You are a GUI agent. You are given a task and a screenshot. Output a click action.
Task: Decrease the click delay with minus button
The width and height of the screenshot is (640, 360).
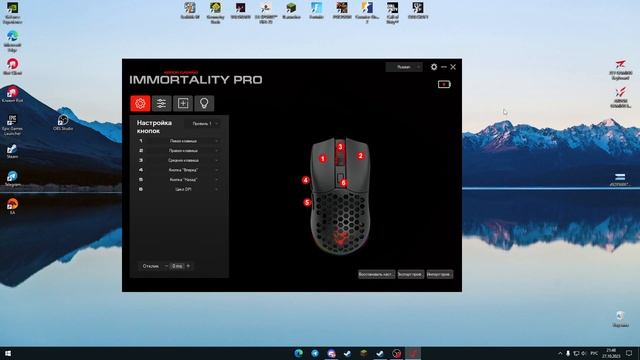click(x=166, y=266)
